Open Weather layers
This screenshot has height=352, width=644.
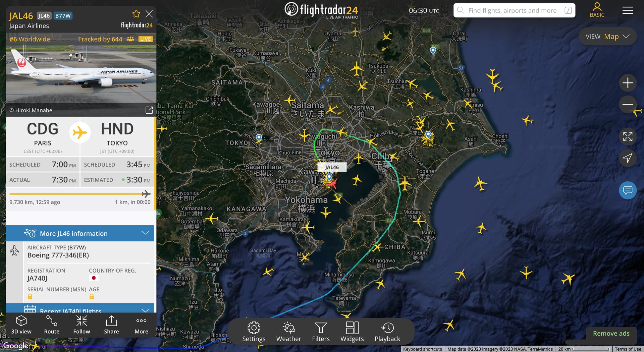click(x=288, y=332)
